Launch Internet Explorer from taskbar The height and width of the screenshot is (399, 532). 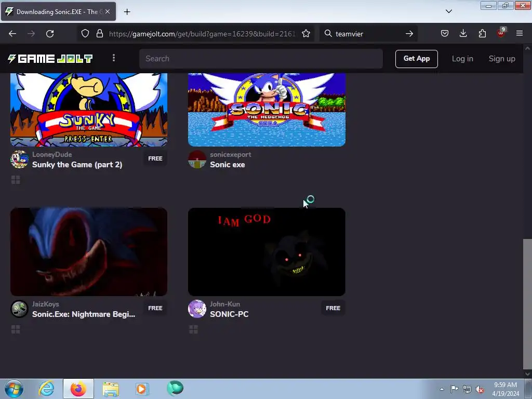coord(46,389)
